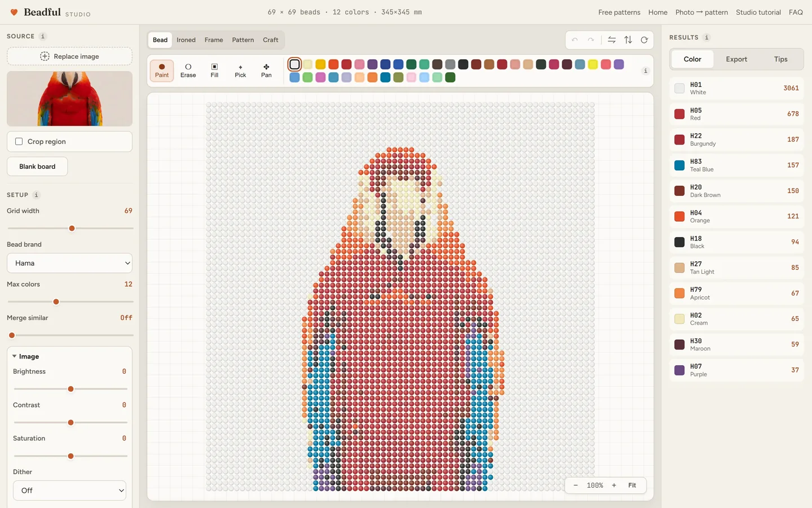Click the Max colors slider handle
The width and height of the screenshot is (812, 508).
point(56,302)
